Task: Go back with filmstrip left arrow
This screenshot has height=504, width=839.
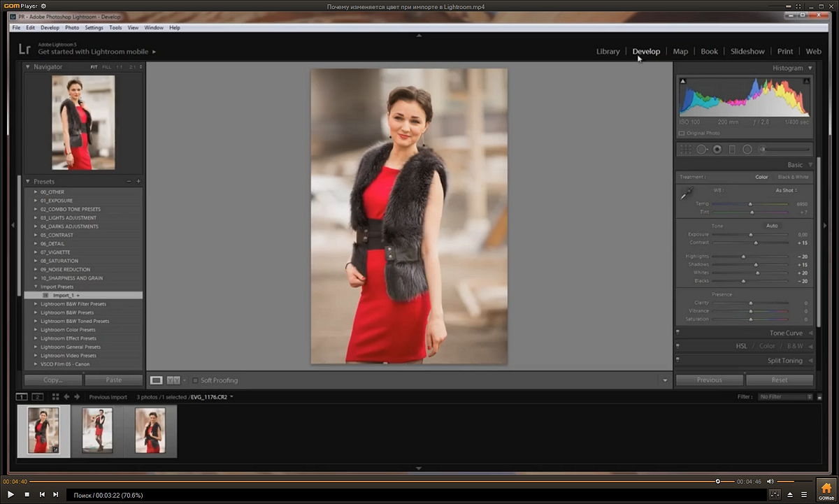Action: [x=67, y=397]
